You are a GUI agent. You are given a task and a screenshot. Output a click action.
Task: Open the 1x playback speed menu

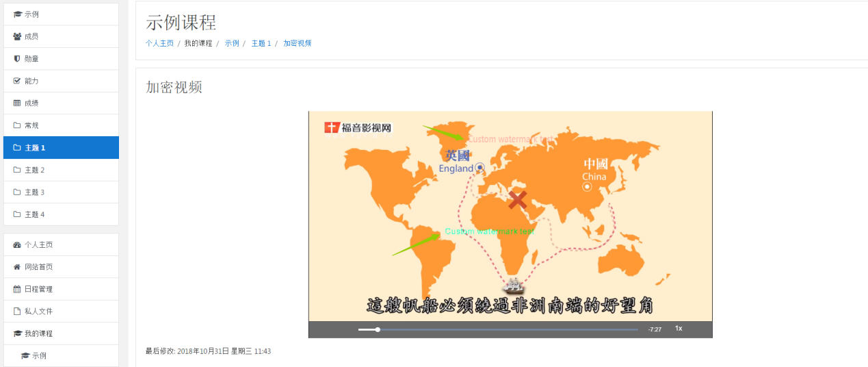tap(679, 329)
